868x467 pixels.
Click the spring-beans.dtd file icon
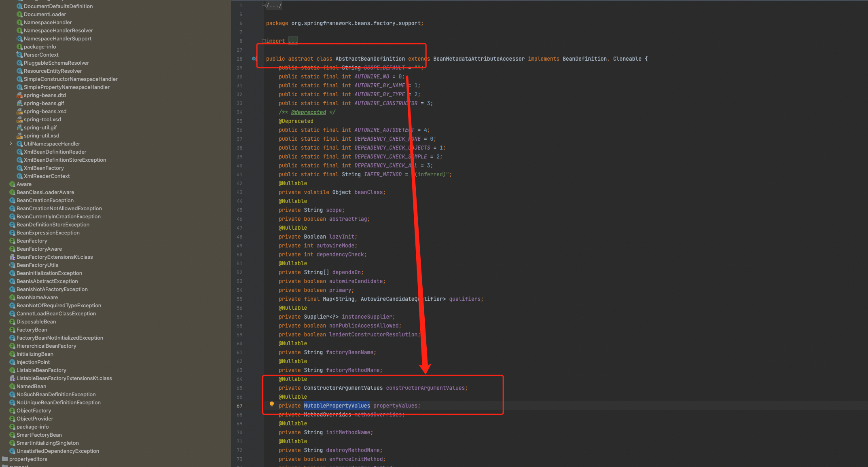pos(19,95)
